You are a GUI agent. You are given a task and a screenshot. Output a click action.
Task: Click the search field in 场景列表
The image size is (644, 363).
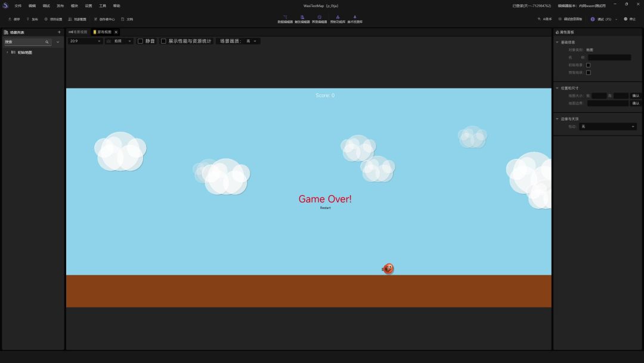tap(24, 42)
